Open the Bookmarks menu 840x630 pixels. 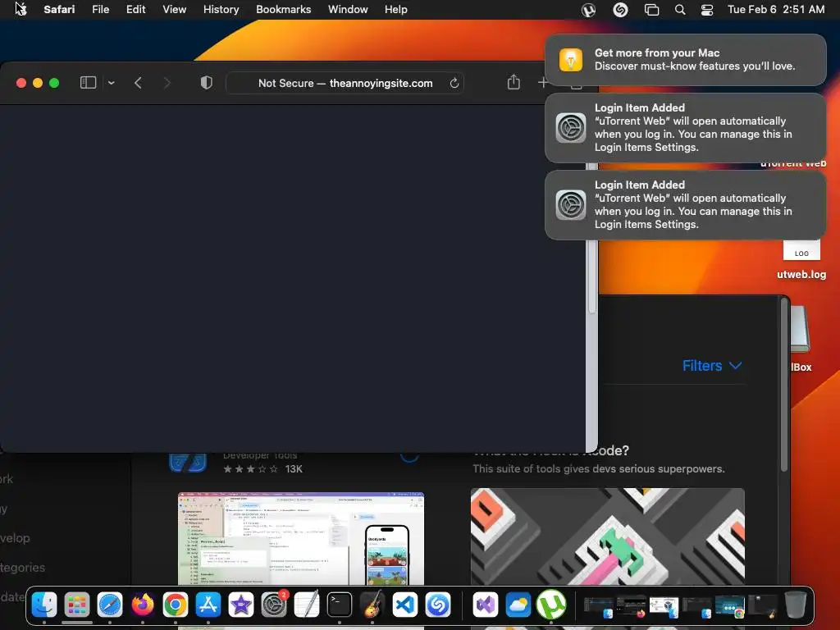(x=283, y=10)
